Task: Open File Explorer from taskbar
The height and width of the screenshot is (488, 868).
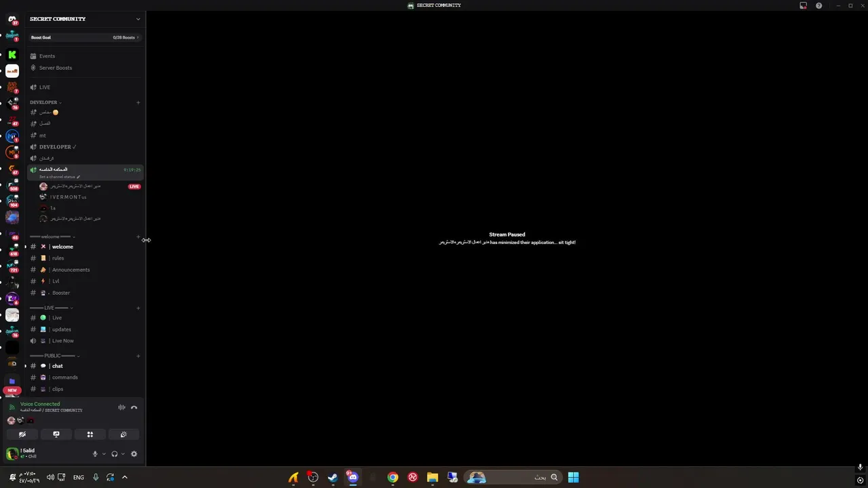Action: pyautogui.click(x=432, y=477)
